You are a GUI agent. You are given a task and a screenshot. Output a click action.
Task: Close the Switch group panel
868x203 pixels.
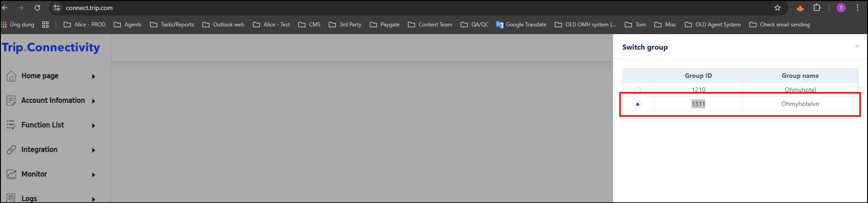coord(857,46)
